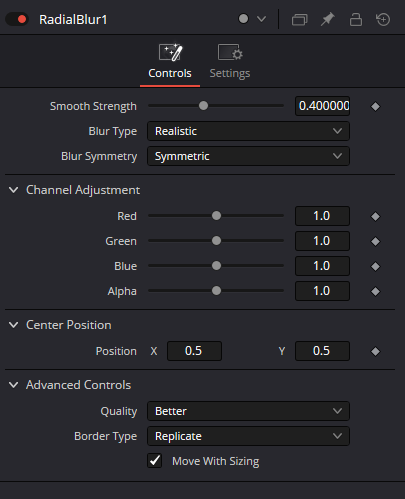This screenshot has height=499, width=405.
Task: Add keyframe for Alpha channel
Action: [x=375, y=291]
